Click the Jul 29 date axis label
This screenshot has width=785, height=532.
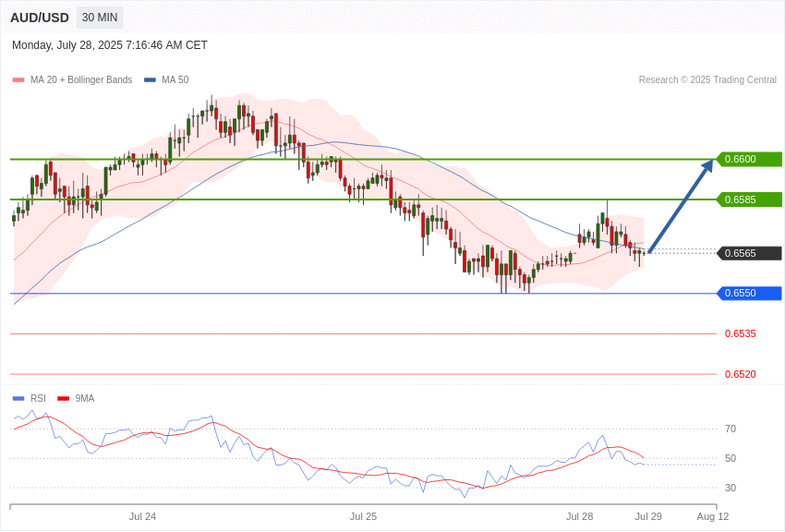coord(648,516)
